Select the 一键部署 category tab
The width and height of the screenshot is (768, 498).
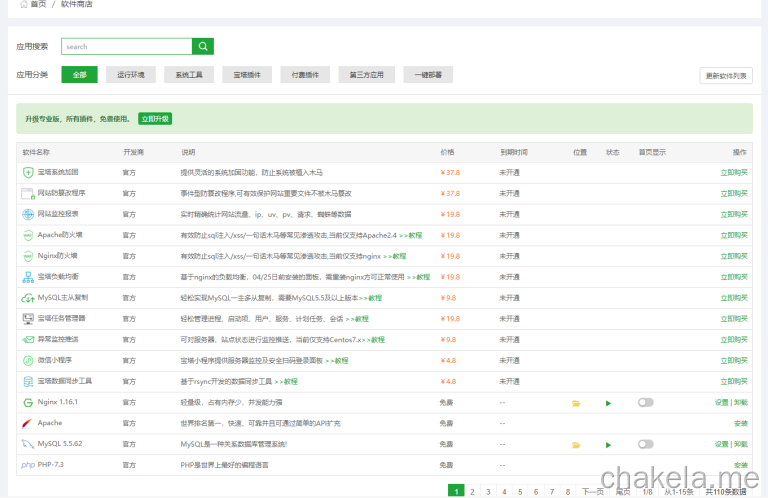click(428, 75)
